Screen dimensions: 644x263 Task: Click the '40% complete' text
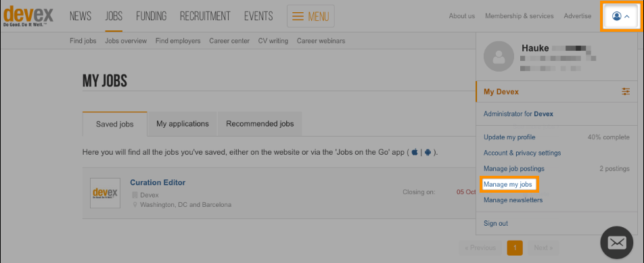[x=608, y=137]
